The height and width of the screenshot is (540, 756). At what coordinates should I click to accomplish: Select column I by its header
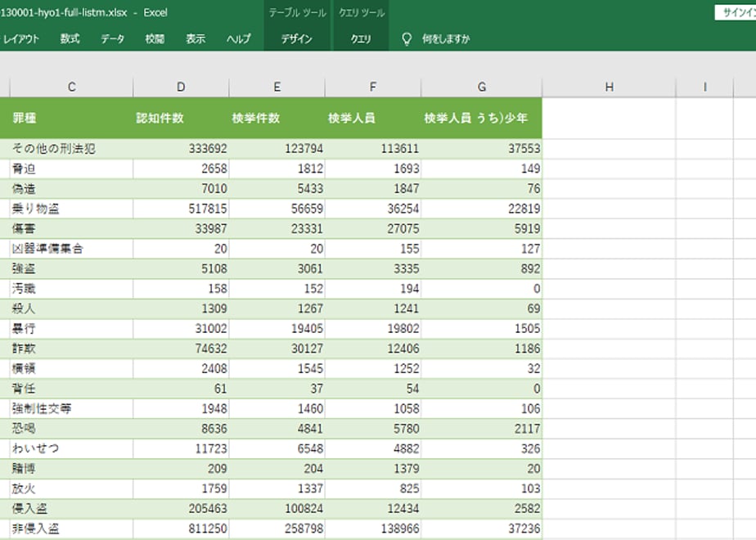coord(705,87)
